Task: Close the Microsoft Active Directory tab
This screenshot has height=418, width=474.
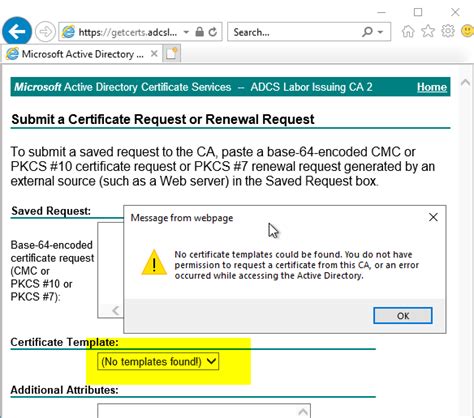Action: (154, 53)
